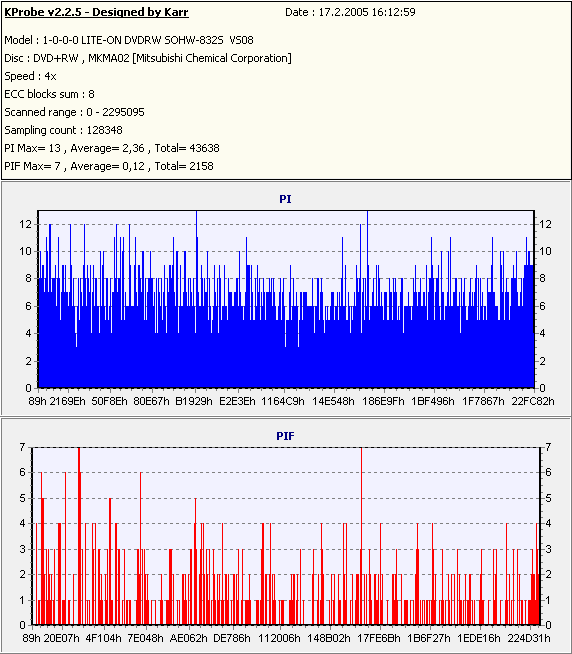Click PIF x-axis label 7E048h
The height and width of the screenshot is (654, 572).
click(x=146, y=638)
